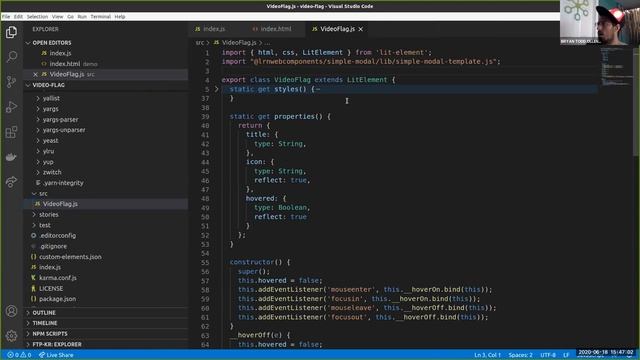Screen dimensions: 640x360
Task: Open the Search view icon
Action: (11, 57)
